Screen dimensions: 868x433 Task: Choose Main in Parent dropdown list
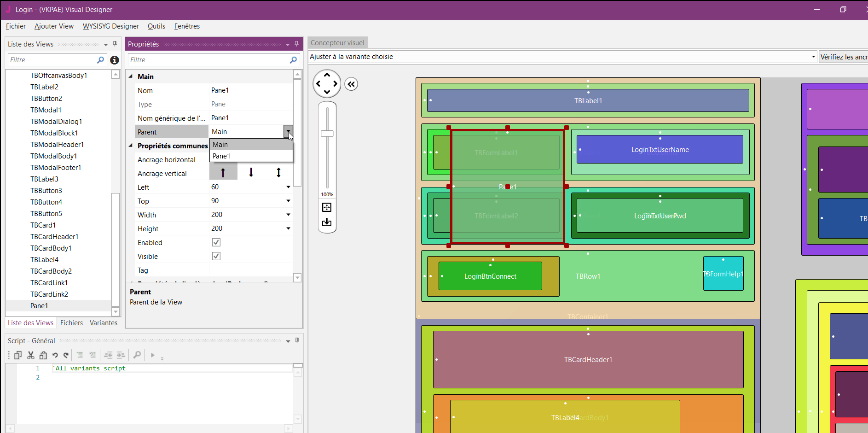click(251, 145)
